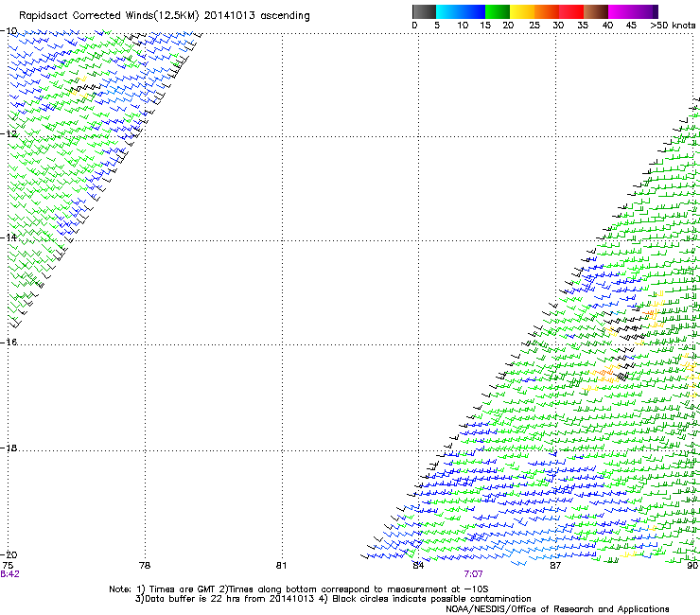This screenshot has height=615, width=700.
Task: Click the '-14' latitude axis label
Action: [x=9, y=237]
